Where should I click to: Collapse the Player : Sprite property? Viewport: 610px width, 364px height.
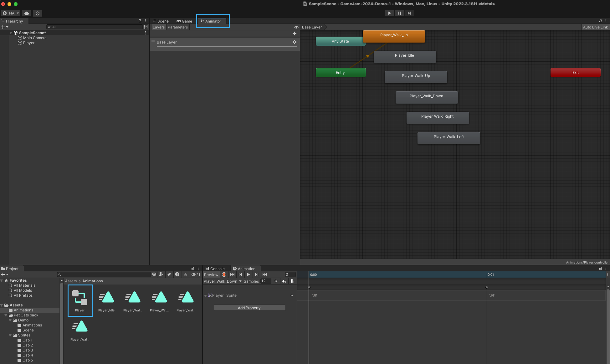tap(205, 295)
